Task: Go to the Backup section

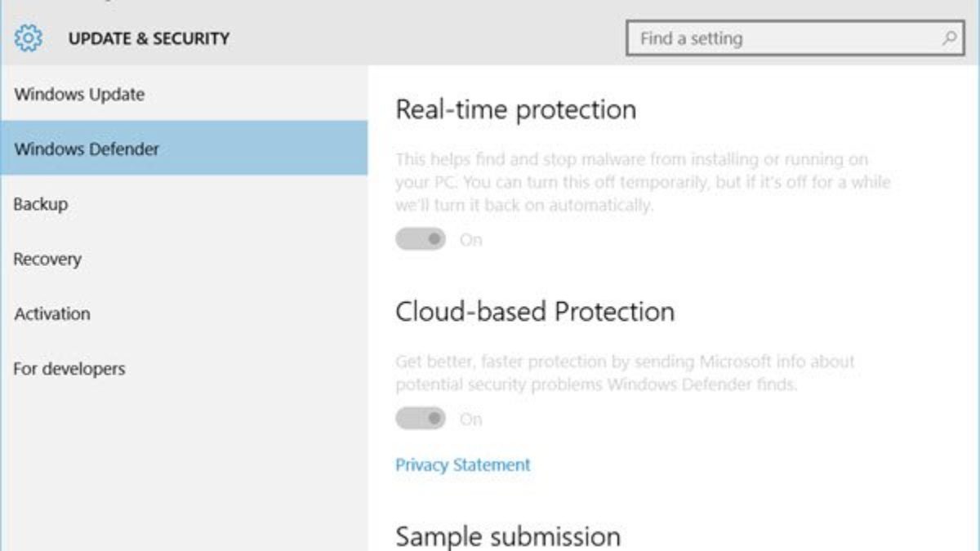Action: 41,204
